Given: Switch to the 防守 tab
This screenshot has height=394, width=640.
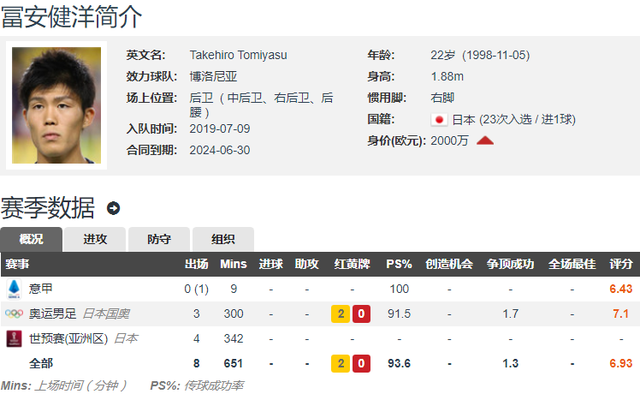Looking at the screenshot, I should (159, 239).
